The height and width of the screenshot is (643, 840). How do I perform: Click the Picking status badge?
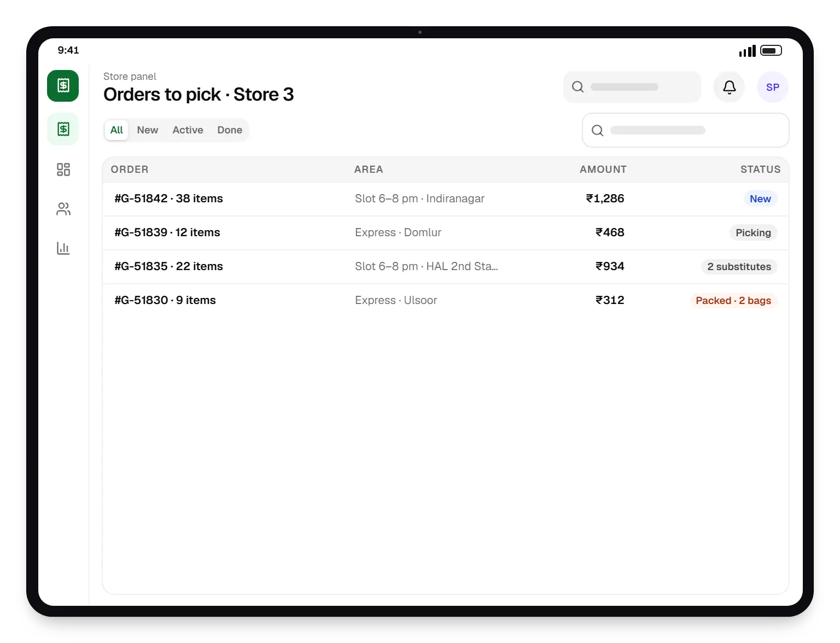[x=753, y=233]
